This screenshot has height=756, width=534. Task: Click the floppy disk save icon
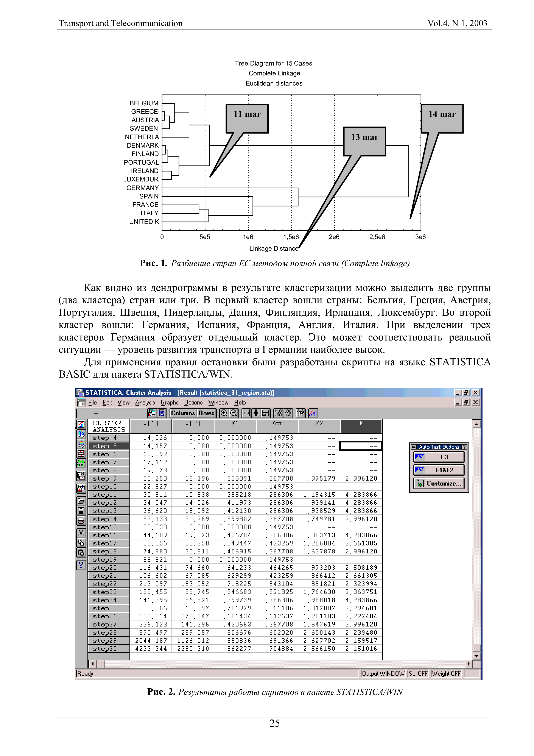click(x=81, y=511)
